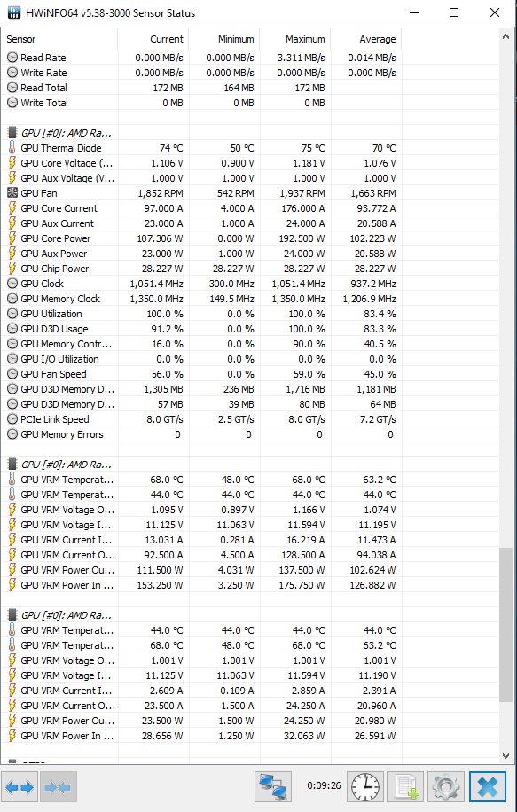517x812 pixels.
Task: Click the 32.063 W maximum value
Action: point(304,736)
